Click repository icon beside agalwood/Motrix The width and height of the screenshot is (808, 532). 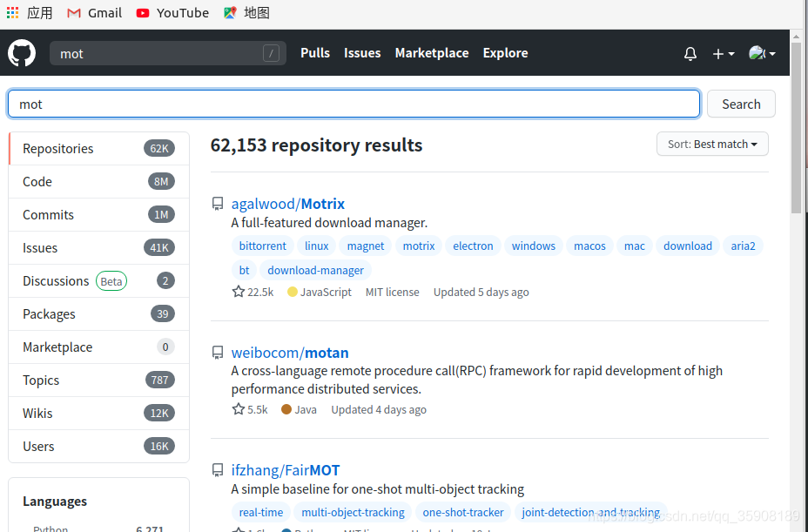pos(218,204)
